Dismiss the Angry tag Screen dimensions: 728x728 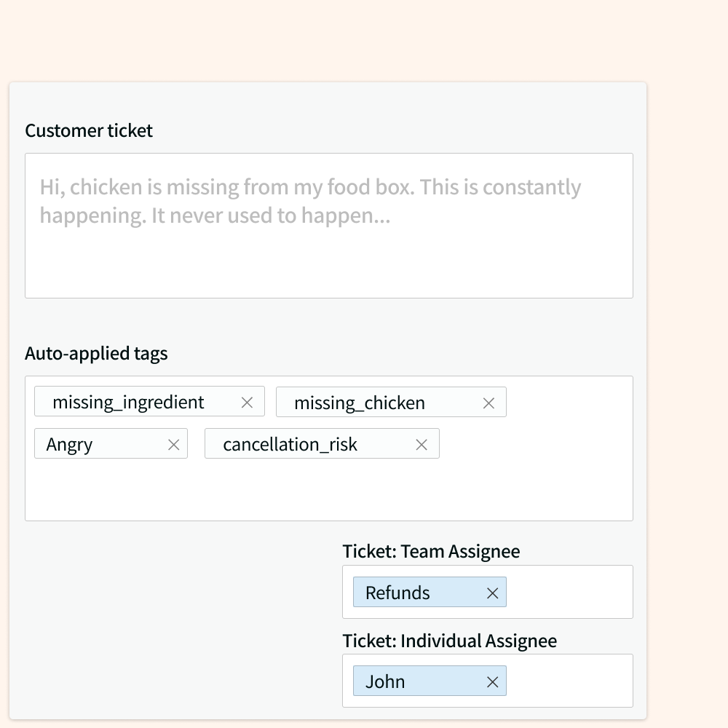173,443
